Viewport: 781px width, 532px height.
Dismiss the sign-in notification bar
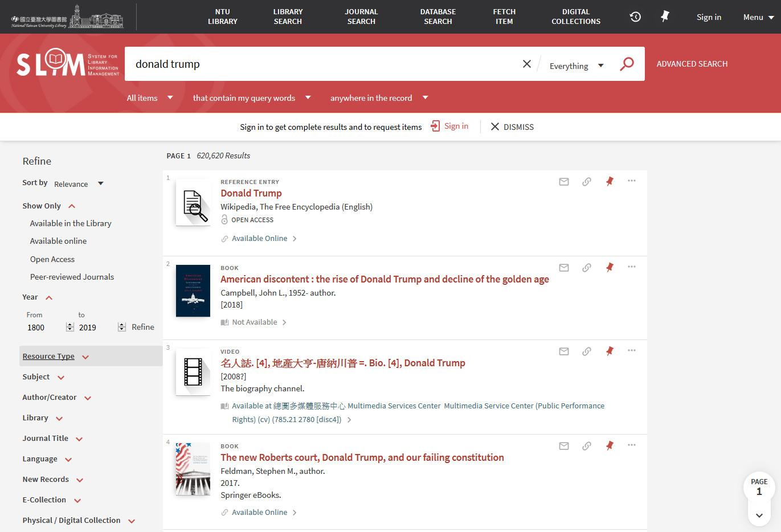tap(512, 127)
